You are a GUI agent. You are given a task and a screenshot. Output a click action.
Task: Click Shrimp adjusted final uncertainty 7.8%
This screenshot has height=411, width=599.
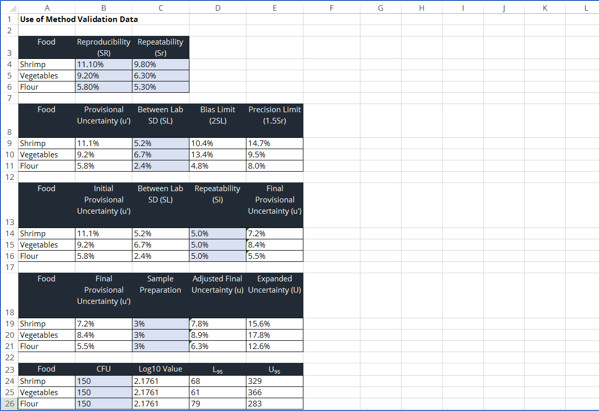[218, 324]
